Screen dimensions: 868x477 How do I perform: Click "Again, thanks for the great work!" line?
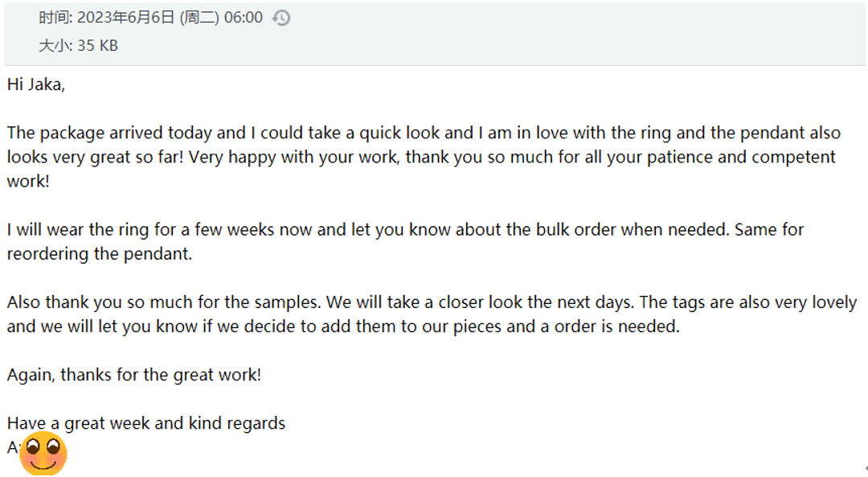pos(134,375)
